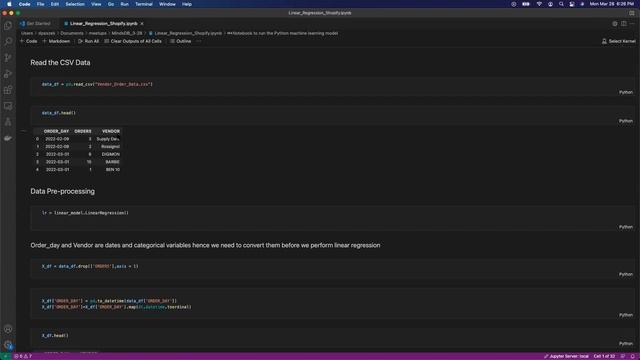Open the Search view in activity bar
This screenshot has height=360, width=640.
(8, 41)
